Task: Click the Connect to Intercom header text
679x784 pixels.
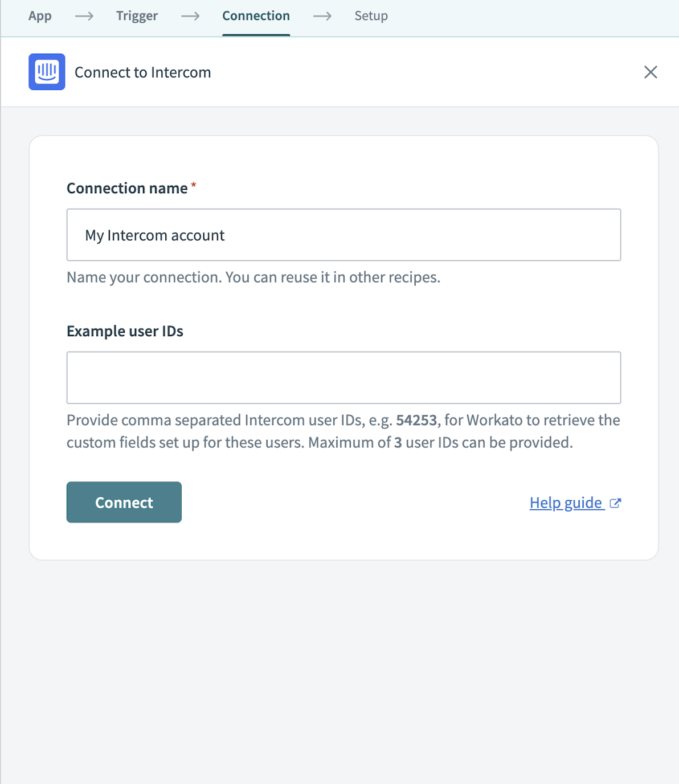Action: pyautogui.click(x=142, y=72)
